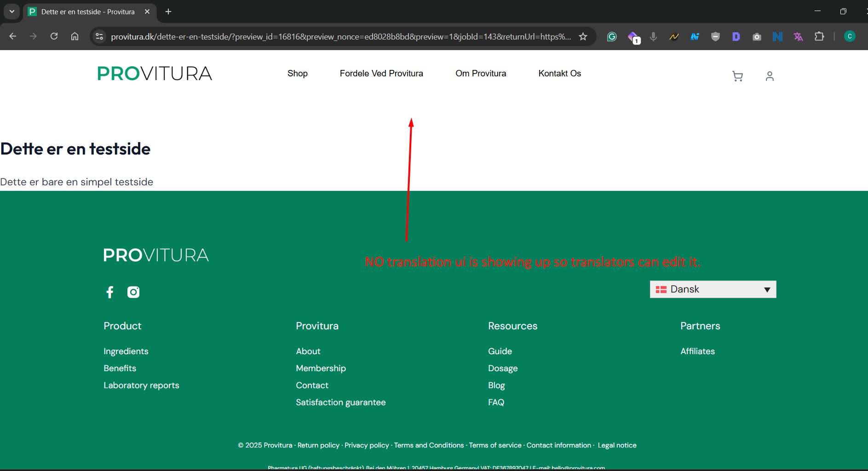Visit the Provitura Instagram page icon

(x=133, y=292)
